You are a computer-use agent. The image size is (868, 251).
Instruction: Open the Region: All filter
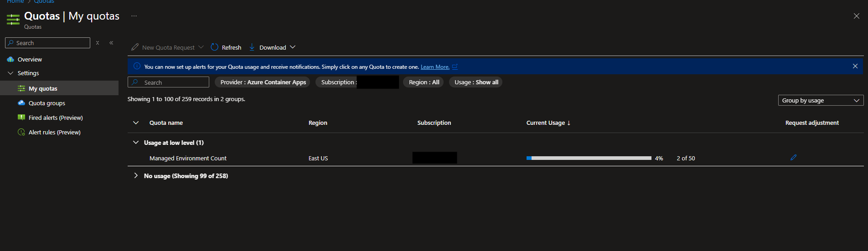click(424, 82)
